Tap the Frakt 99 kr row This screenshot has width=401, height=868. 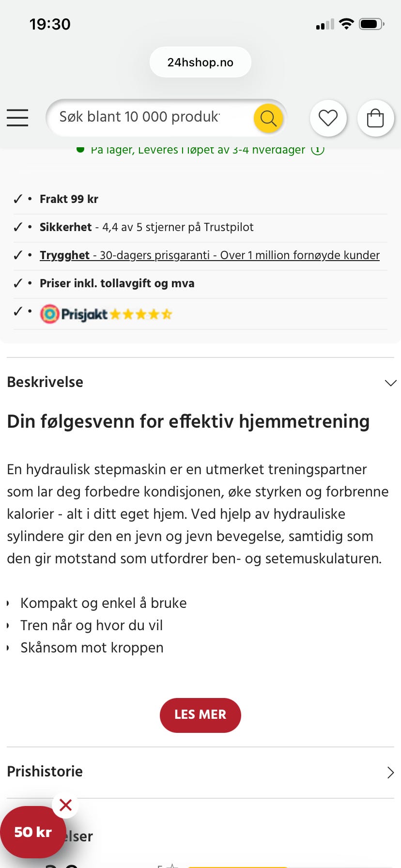pyautogui.click(x=200, y=199)
